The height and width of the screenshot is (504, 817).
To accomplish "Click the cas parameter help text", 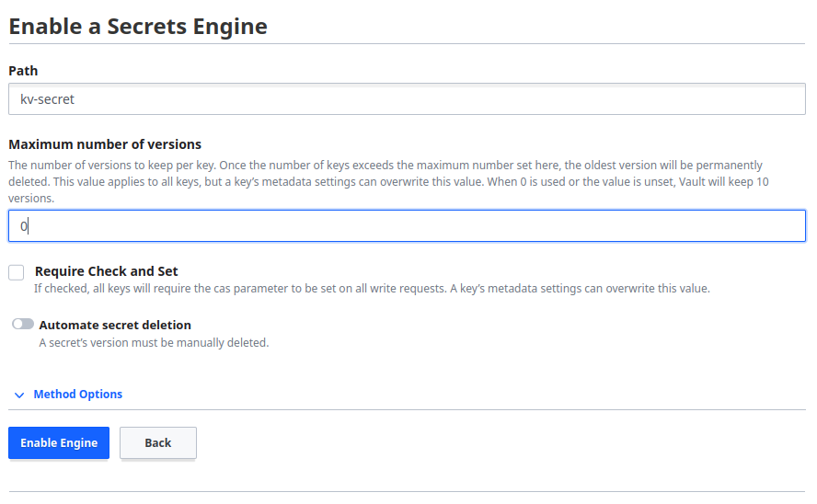I will (x=372, y=289).
